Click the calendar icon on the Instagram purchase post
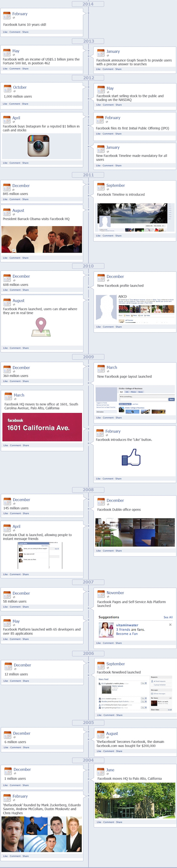This screenshot has height=868, width=177. 7,120
